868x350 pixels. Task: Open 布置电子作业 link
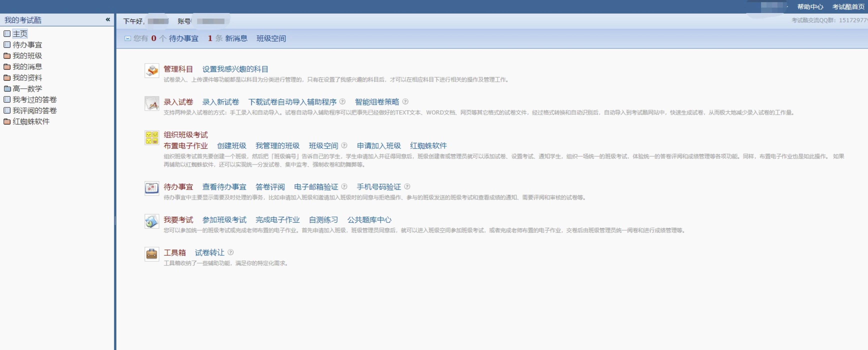coord(186,146)
